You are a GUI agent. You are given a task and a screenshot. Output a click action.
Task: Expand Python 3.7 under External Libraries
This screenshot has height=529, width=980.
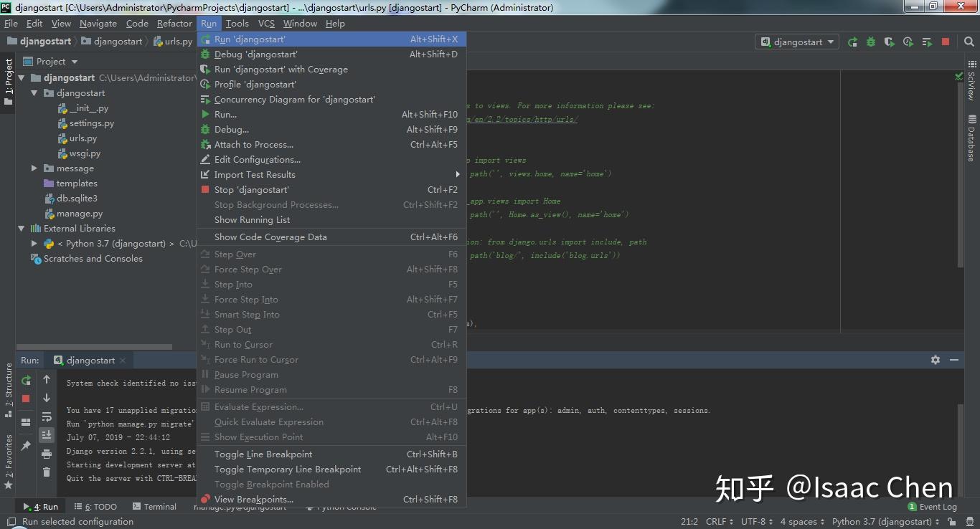[x=34, y=243]
